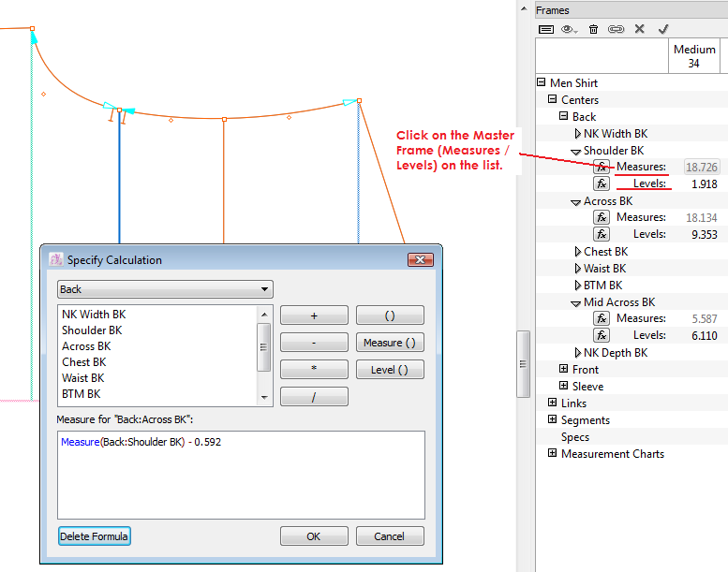Click into the formula text field
Screen dimensions: 728x572
[x=241, y=474]
